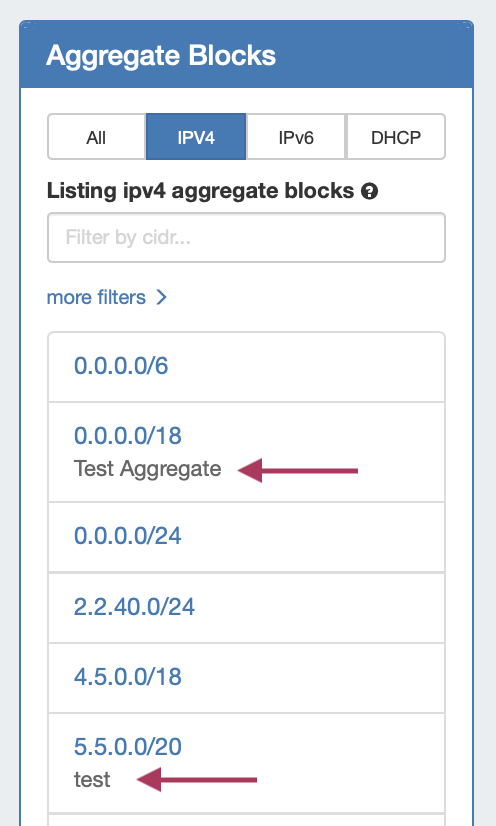Show IPv6 aggregate blocks tab
The width and height of the screenshot is (496, 826).
click(296, 137)
